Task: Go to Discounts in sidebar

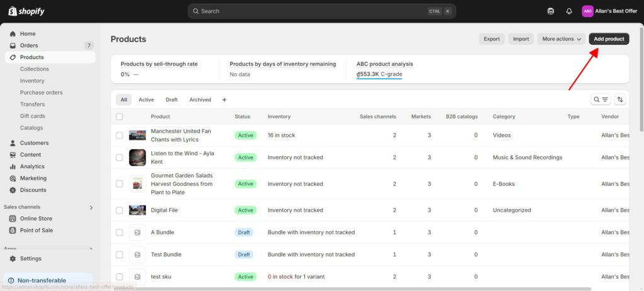Action: pos(33,190)
